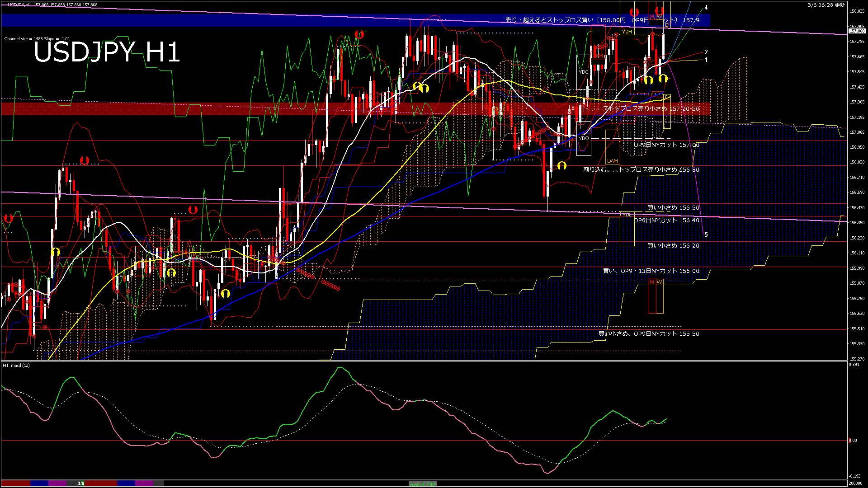Select the LWH box label
868x488 pixels.
[612, 161]
